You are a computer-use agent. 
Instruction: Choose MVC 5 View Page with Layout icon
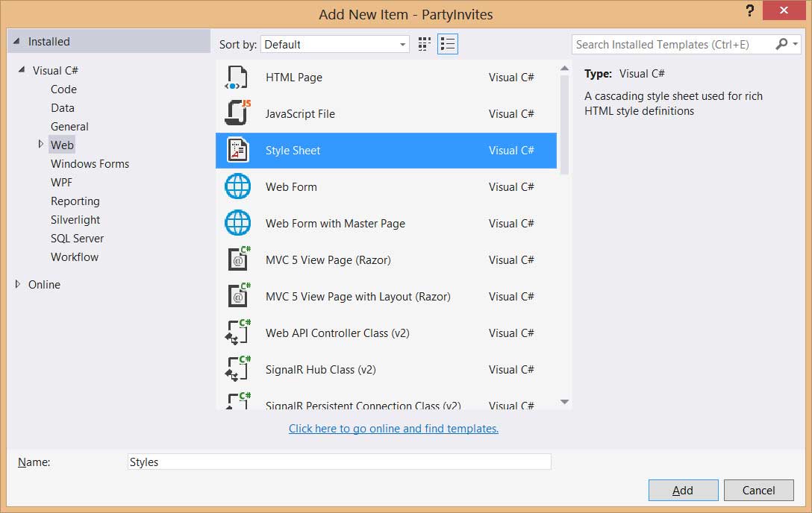(239, 296)
